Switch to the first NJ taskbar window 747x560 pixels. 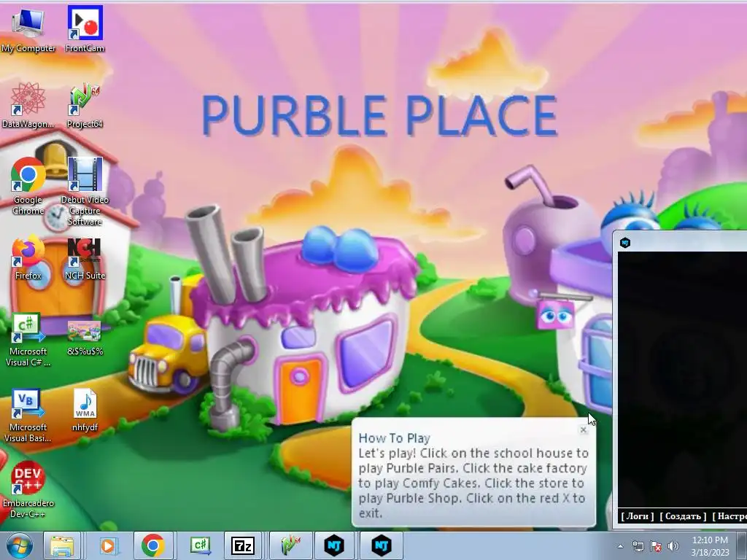click(334, 545)
